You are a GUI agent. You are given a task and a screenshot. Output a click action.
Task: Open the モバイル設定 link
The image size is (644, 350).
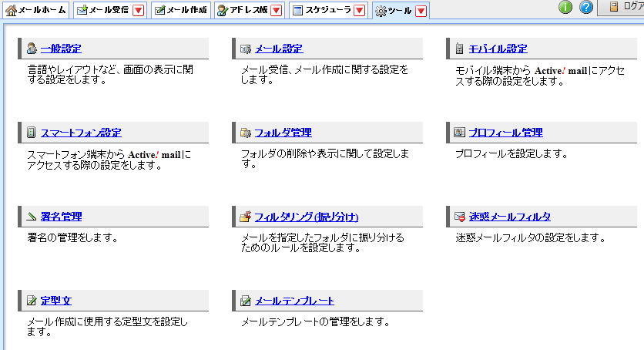click(x=498, y=49)
